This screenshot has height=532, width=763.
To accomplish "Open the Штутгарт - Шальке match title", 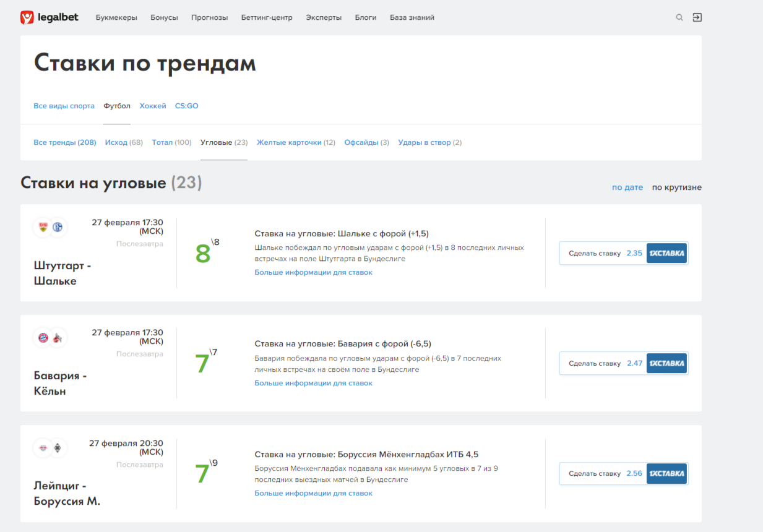I will point(63,273).
